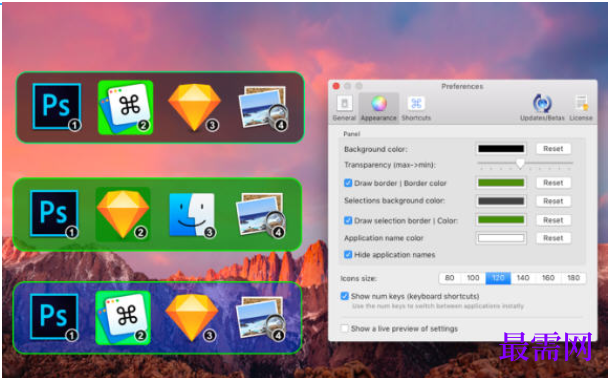Toggle the Draw border checkbox
Screen dimensions: 611x378
348,183
